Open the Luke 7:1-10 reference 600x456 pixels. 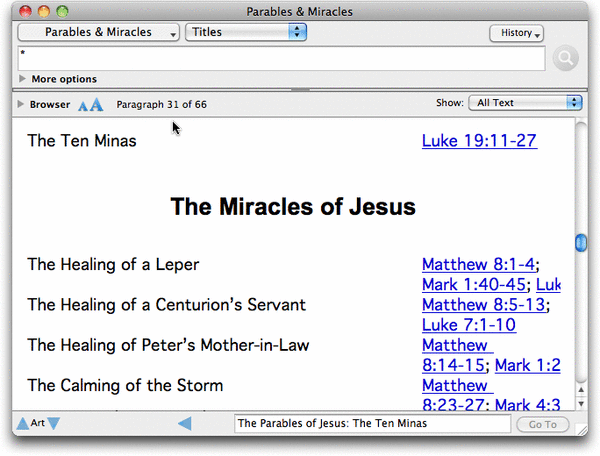coord(468,325)
